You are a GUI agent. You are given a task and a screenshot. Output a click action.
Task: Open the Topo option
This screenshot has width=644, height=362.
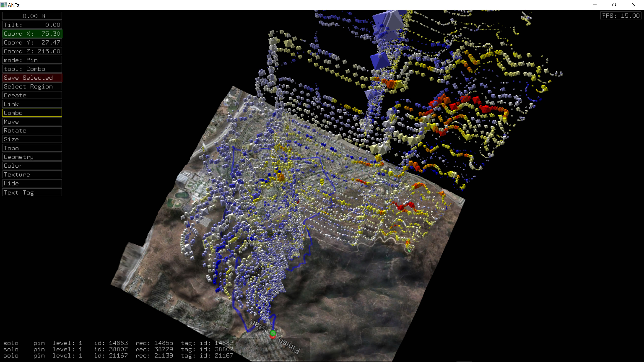coord(32,148)
